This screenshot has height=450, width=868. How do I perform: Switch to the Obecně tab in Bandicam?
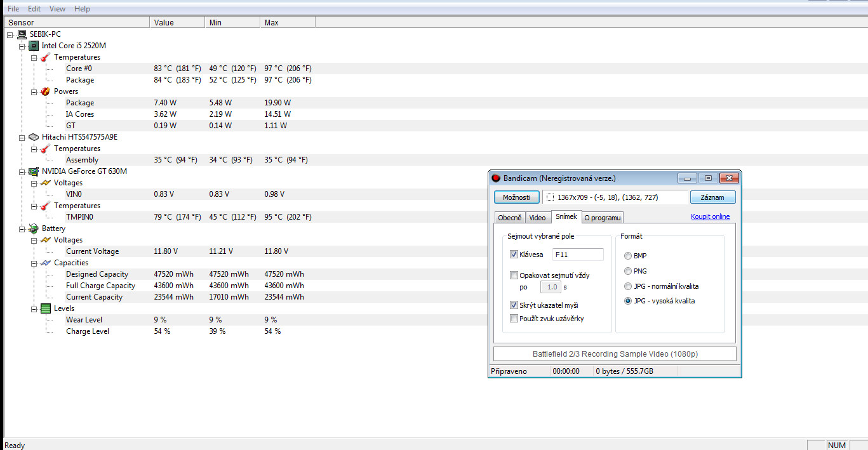pos(510,218)
